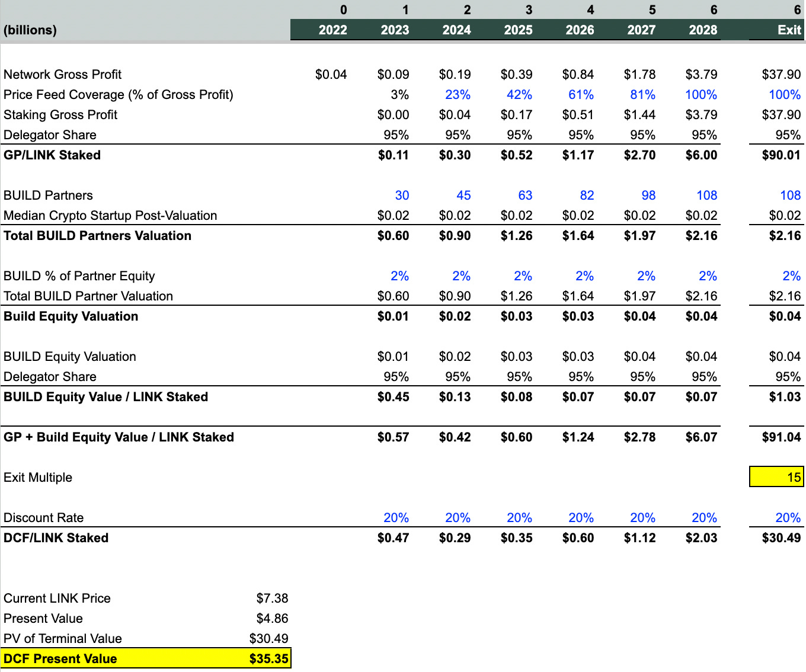The image size is (806, 672).
Task: Click the 2025 BUILD Partners value 63
Action: click(525, 195)
